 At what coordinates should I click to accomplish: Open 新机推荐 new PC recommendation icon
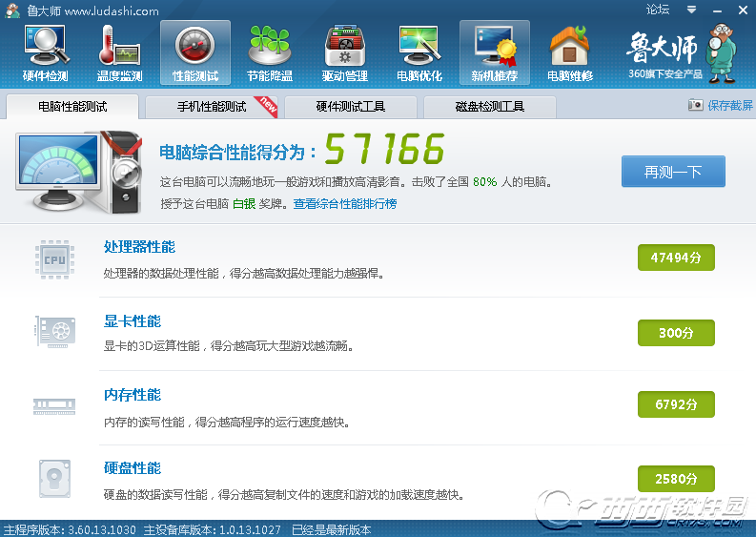pyautogui.click(x=495, y=53)
